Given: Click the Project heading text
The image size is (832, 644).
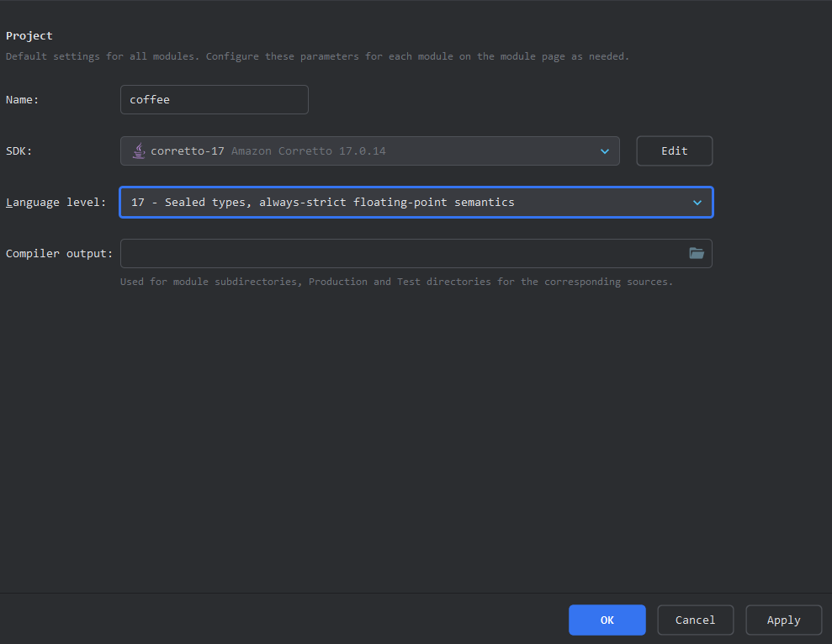Looking at the screenshot, I should [29, 35].
